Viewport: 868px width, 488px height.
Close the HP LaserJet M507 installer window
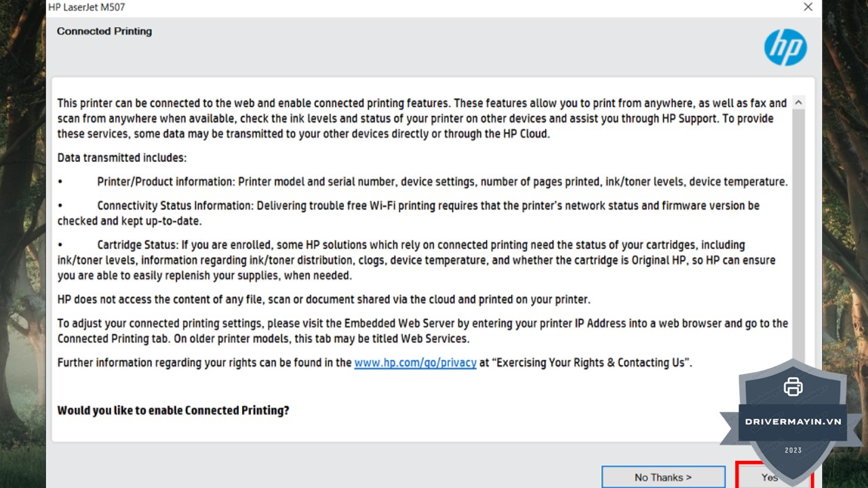[x=808, y=7]
